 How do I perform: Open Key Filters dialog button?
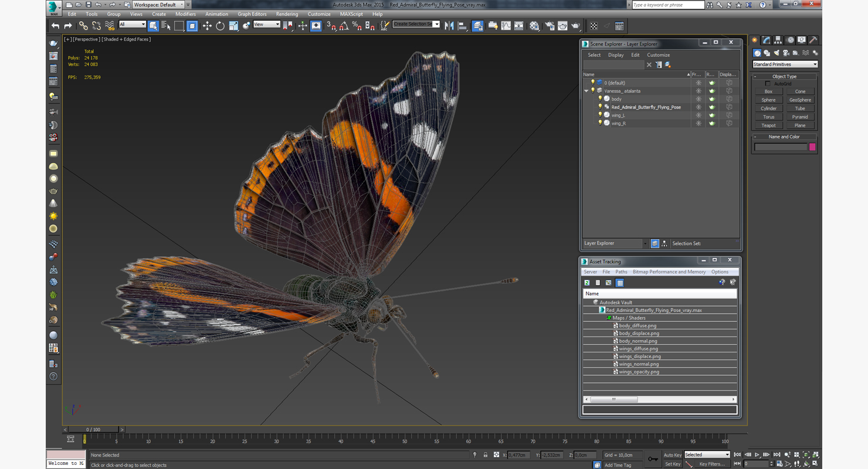pos(711,464)
